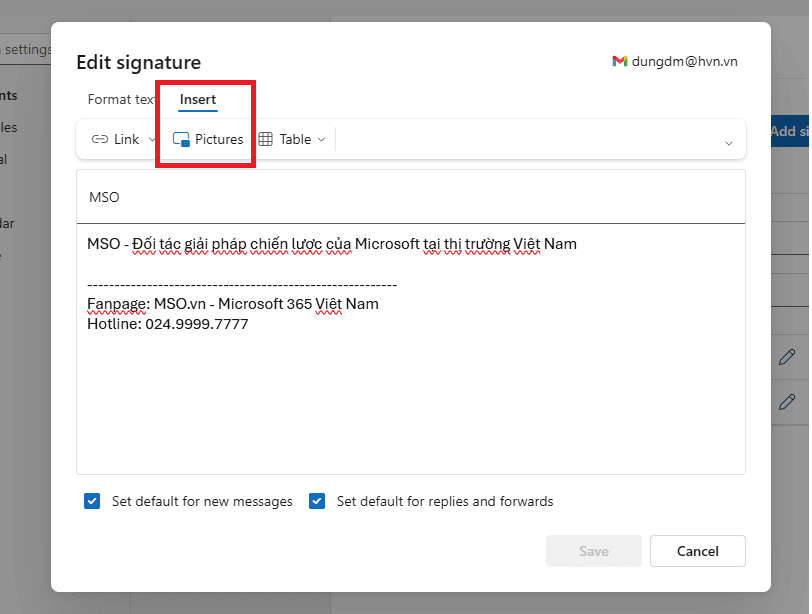Click the Edit signature heading

pos(138,62)
